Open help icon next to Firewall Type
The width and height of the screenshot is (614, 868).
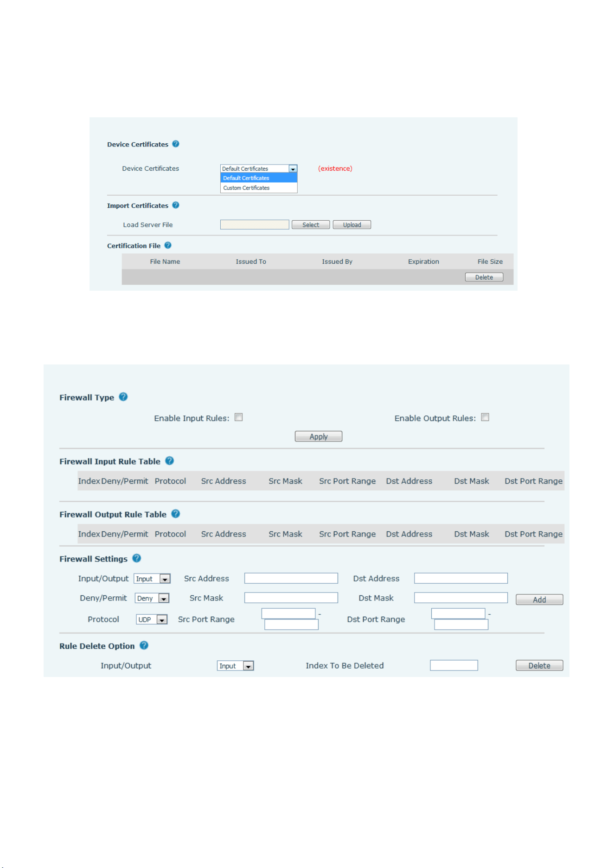coord(123,397)
